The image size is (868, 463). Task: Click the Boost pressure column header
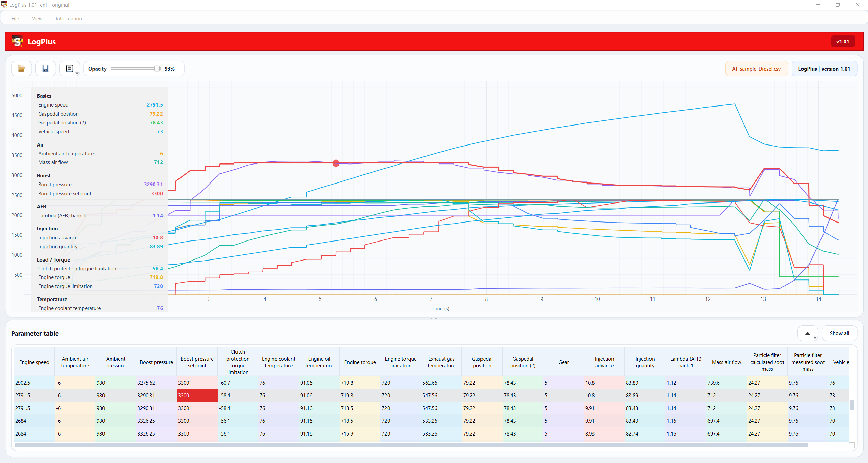(x=156, y=362)
